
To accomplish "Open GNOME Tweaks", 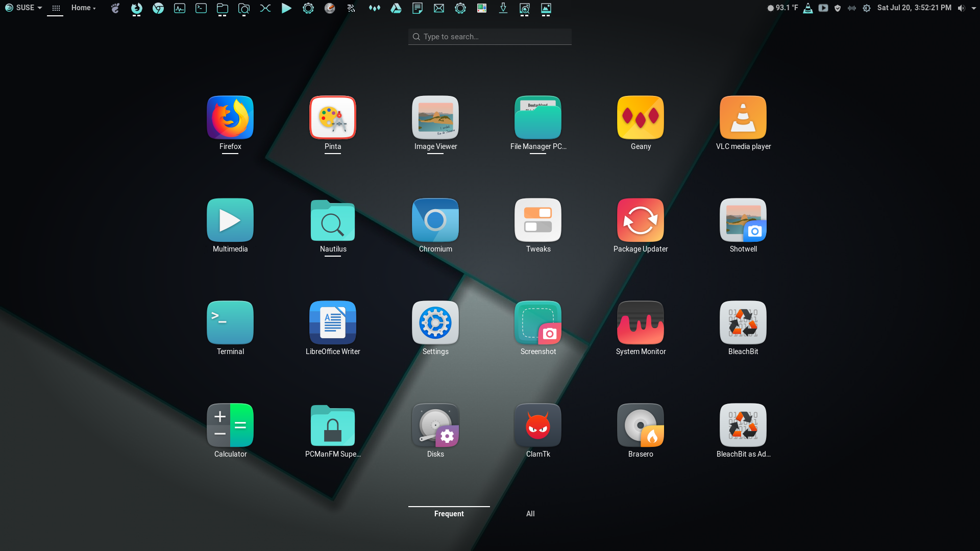I will tap(538, 220).
